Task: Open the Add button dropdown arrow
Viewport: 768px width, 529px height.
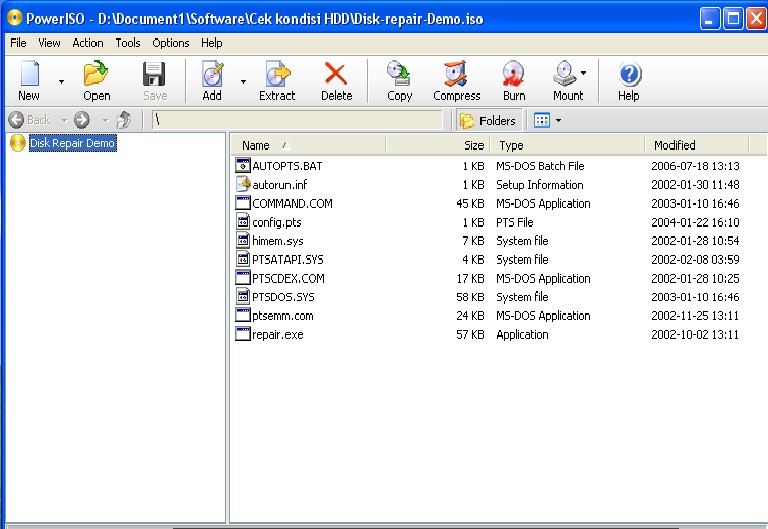Action: [x=243, y=82]
